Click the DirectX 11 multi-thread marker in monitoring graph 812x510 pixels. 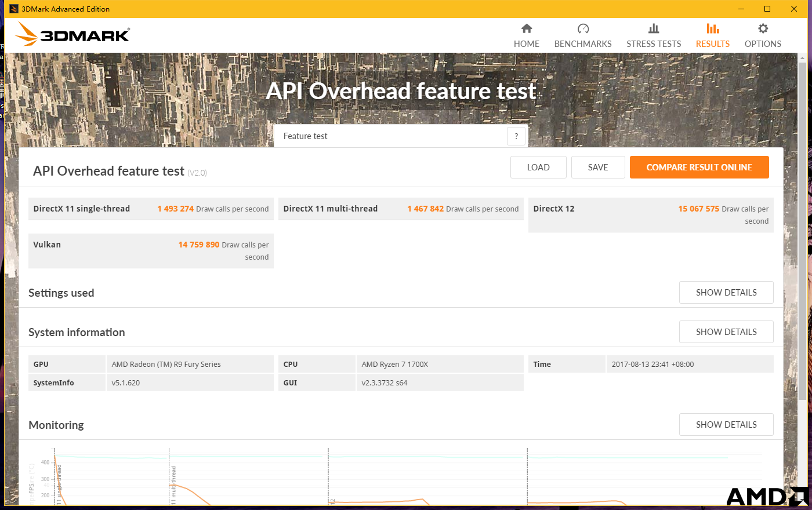[x=173, y=485]
